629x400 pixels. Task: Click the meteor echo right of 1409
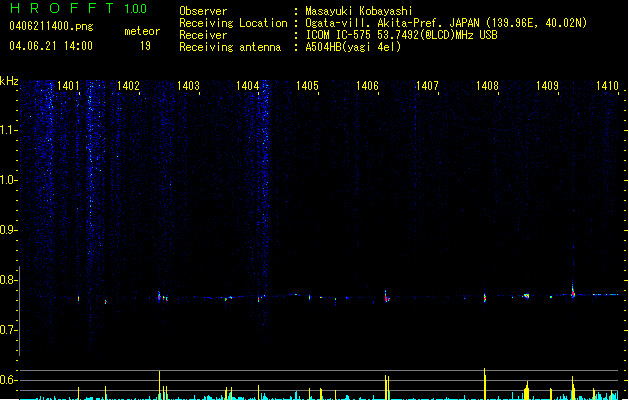(x=573, y=291)
